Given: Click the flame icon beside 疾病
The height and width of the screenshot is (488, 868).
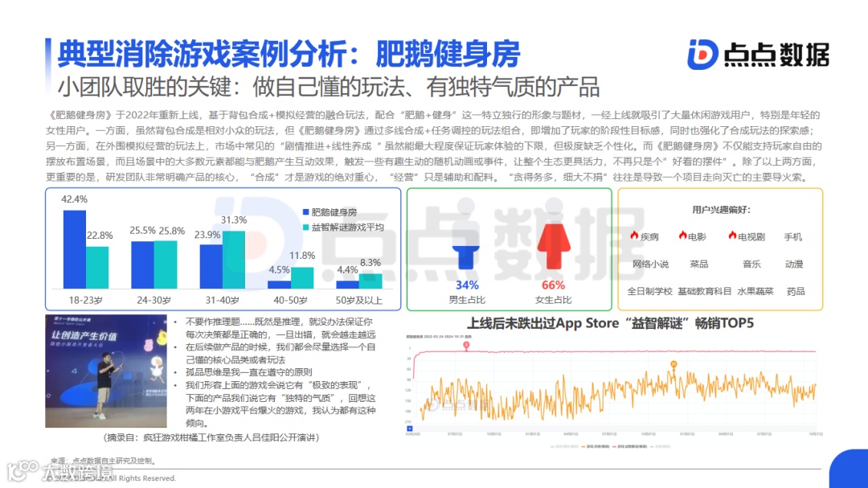Looking at the screenshot, I should [634, 236].
